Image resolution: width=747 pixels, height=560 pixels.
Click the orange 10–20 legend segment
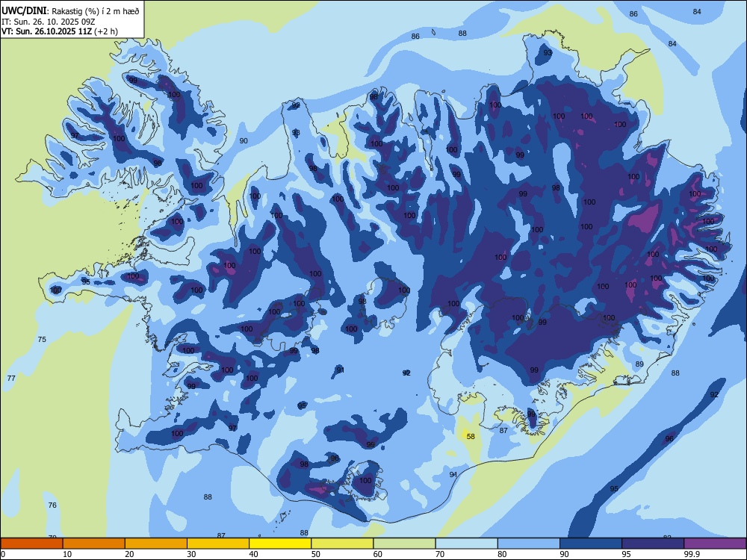94,544
